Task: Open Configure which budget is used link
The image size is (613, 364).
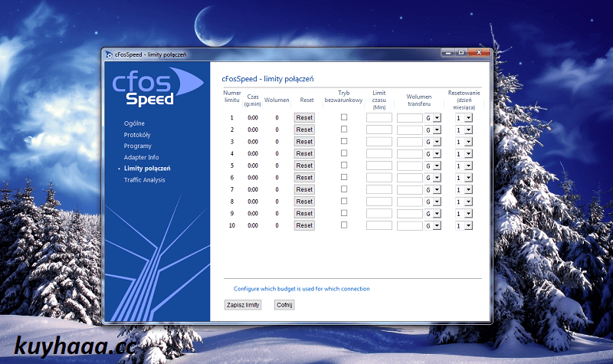Action: [x=301, y=289]
